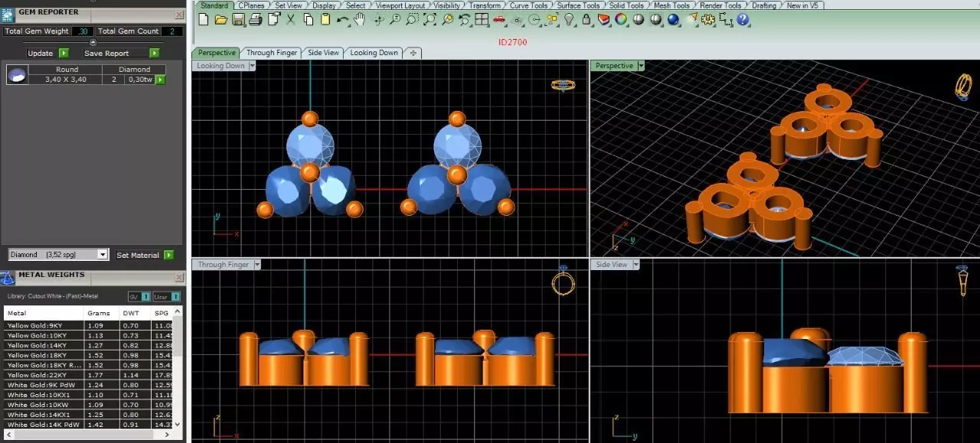Image resolution: width=980 pixels, height=443 pixels.
Task: Select the Yellow Gold:14KY row
Action: pos(88,345)
